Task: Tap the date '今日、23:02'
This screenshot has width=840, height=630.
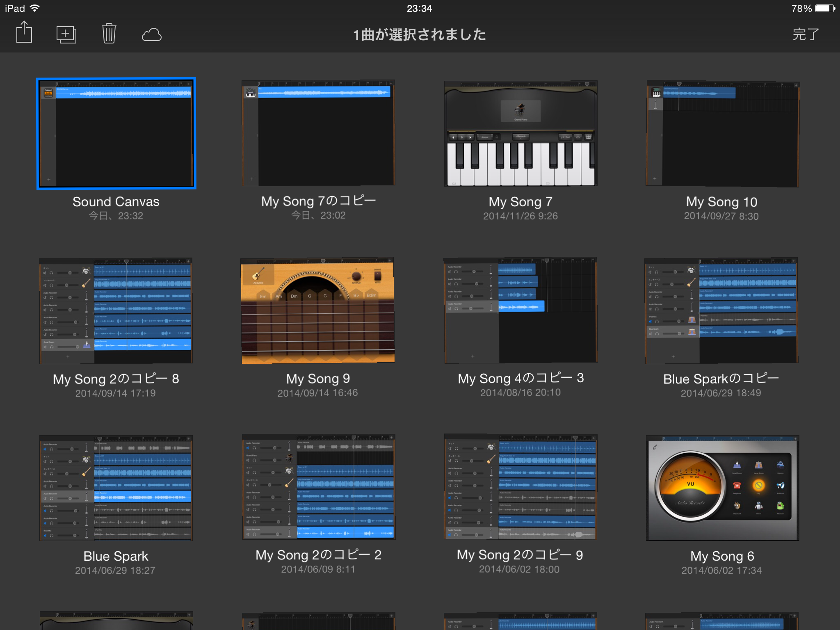Action: [318, 215]
